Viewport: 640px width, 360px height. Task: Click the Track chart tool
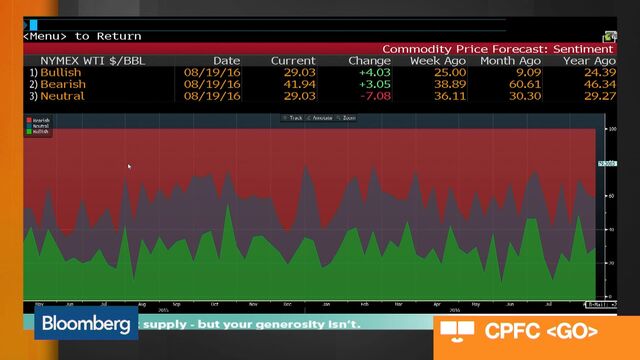[x=293, y=118]
